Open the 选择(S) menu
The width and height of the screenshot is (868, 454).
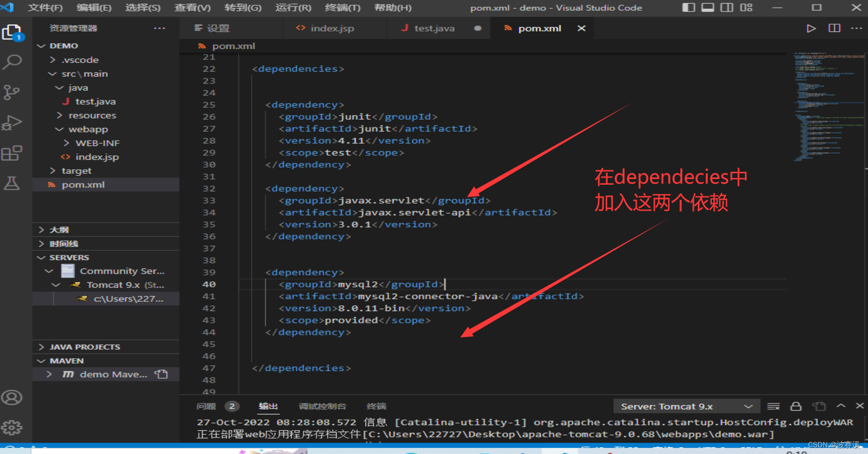pos(143,8)
